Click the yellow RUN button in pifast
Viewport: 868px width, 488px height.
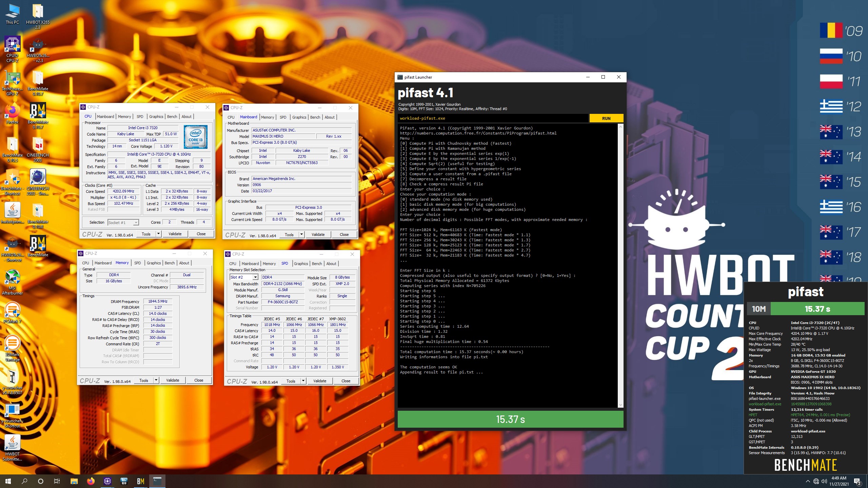[x=606, y=118]
